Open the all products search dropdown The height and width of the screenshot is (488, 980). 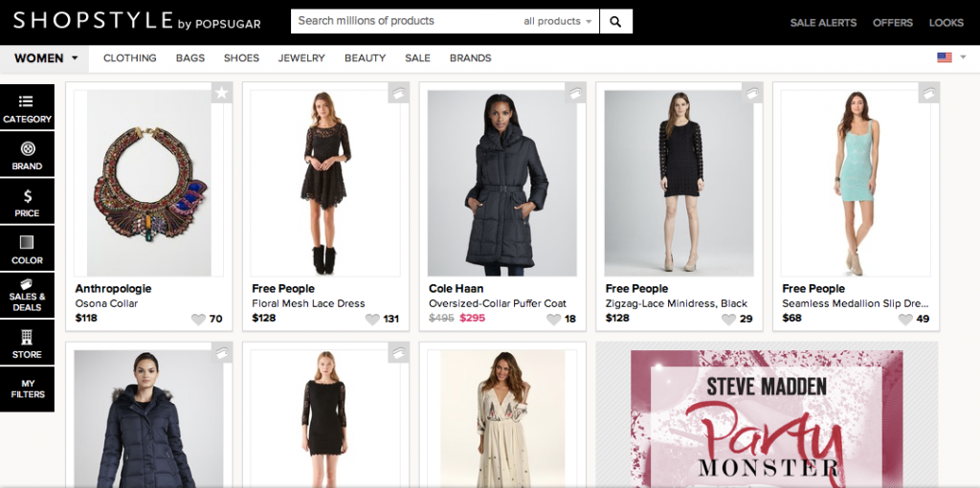(557, 21)
